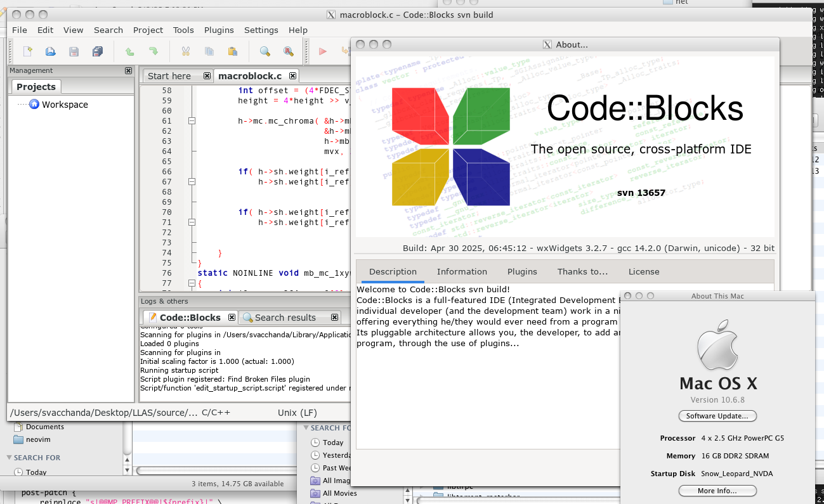Select the Description tab in About dialog
The image size is (824, 504).
(x=393, y=271)
